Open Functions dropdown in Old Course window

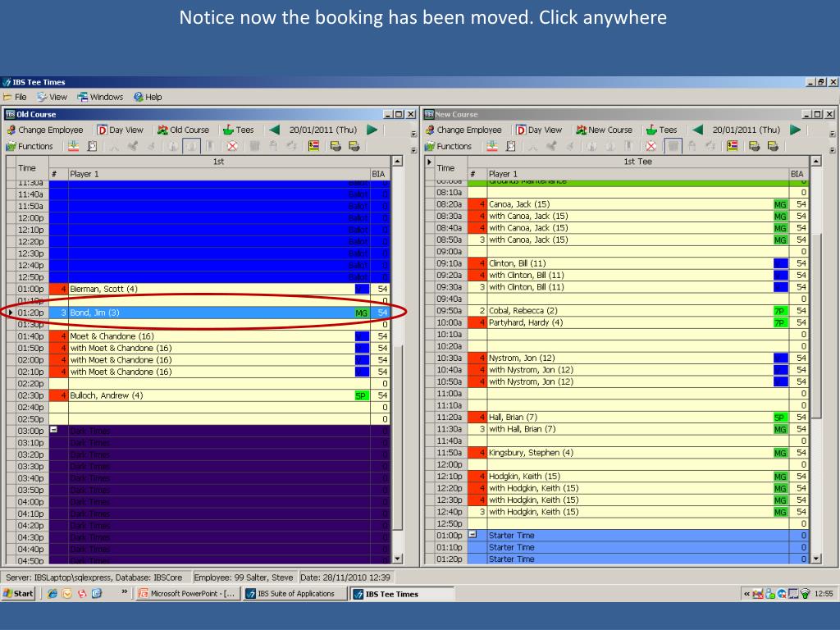pyautogui.click(x=30, y=146)
